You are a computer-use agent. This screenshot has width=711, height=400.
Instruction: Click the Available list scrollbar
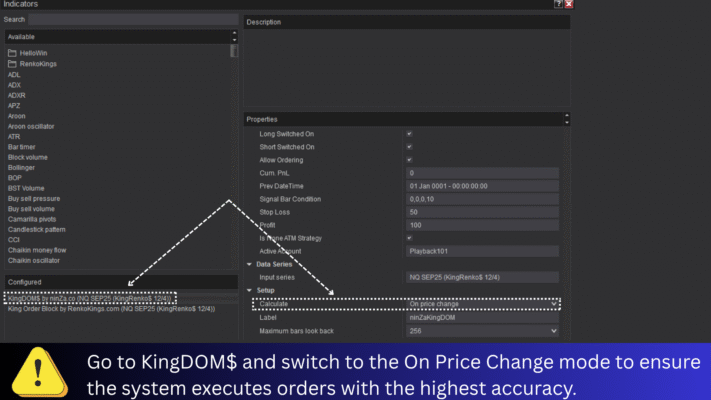(234, 150)
